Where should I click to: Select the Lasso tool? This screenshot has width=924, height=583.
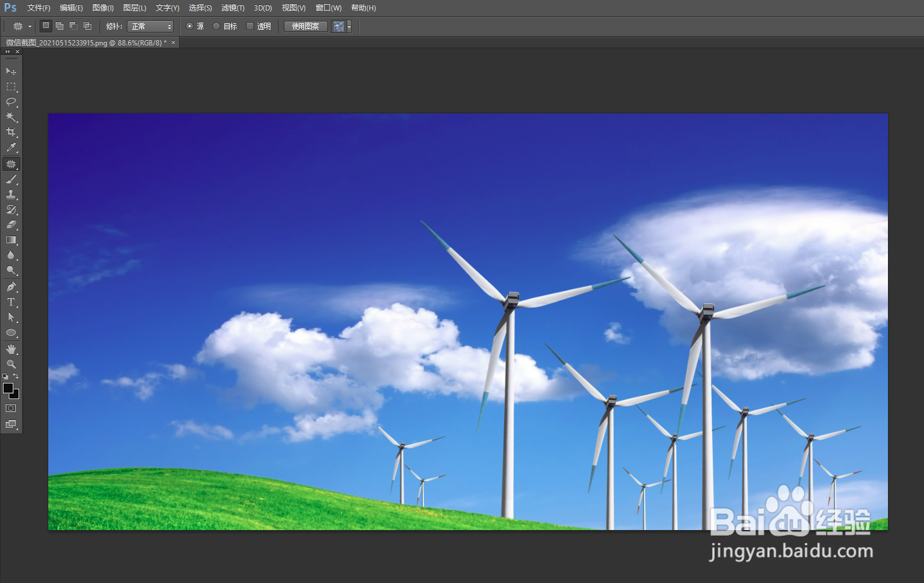pos(11,102)
